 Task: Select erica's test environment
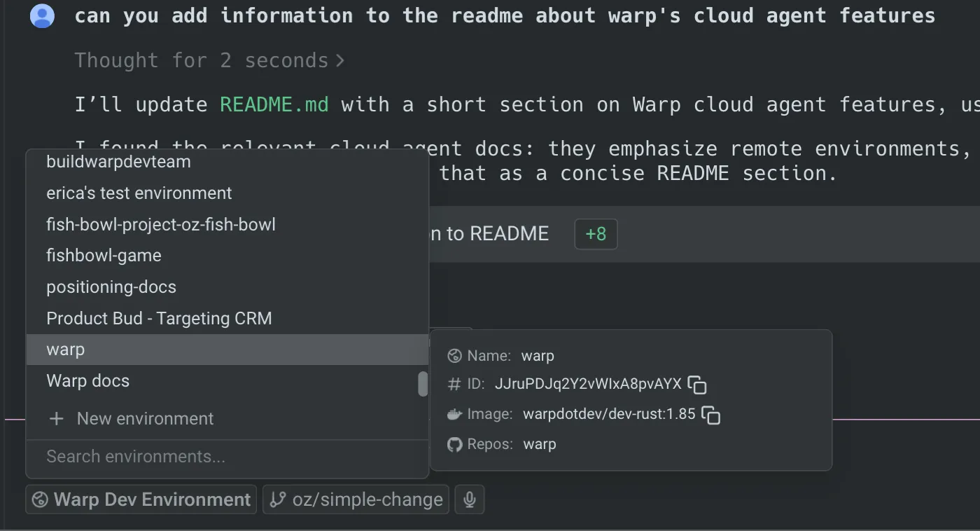[x=227, y=193]
